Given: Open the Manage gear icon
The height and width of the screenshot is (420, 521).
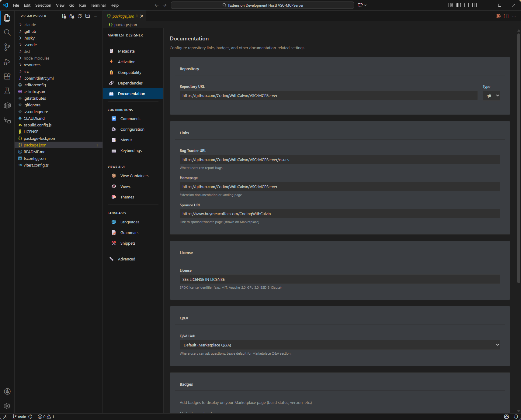Looking at the screenshot, I should click(x=7, y=406).
